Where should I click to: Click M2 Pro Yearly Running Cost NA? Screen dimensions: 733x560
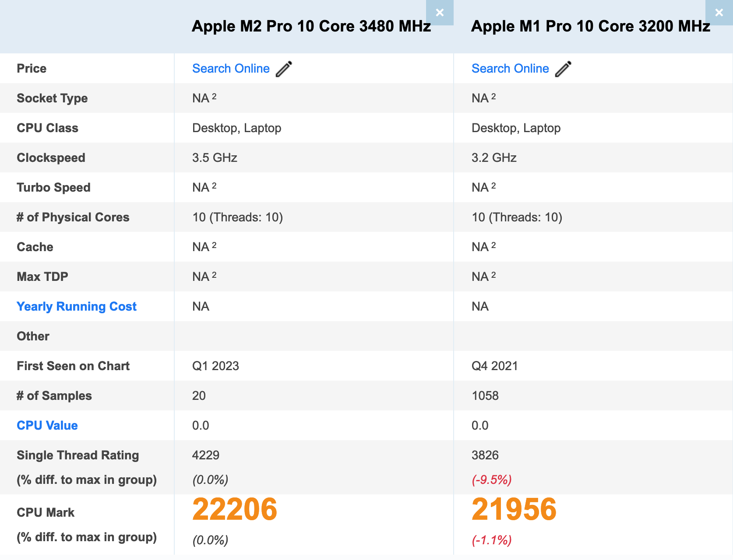[201, 307]
